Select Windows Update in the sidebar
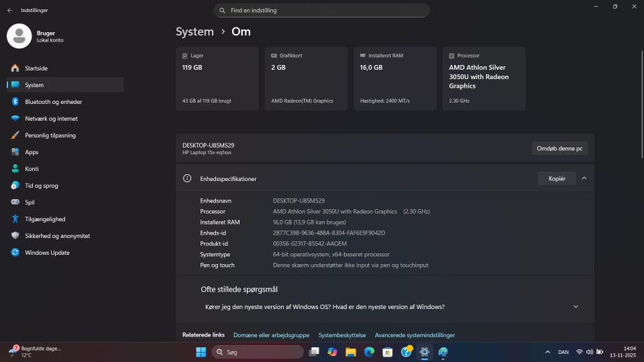This screenshot has width=644, height=362. [x=46, y=253]
